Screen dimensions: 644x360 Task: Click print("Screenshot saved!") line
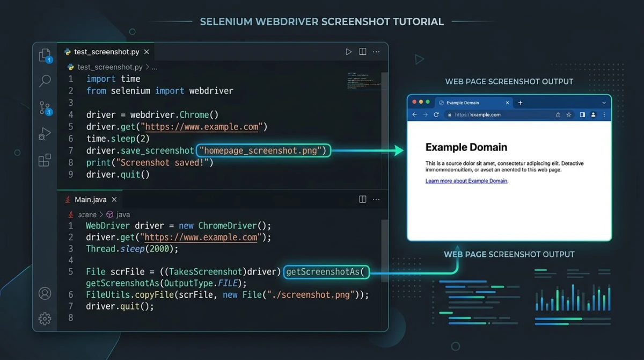coord(150,162)
